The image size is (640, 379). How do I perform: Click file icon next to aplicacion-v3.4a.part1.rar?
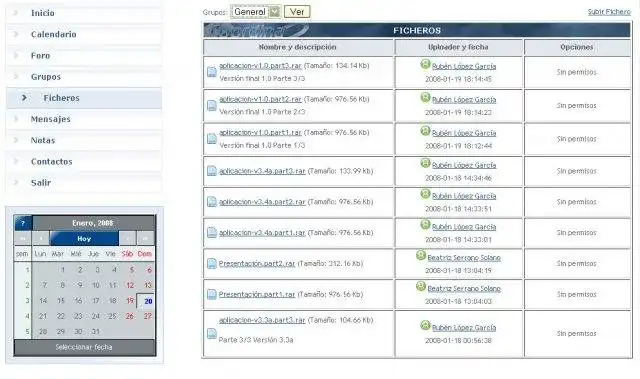click(211, 233)
